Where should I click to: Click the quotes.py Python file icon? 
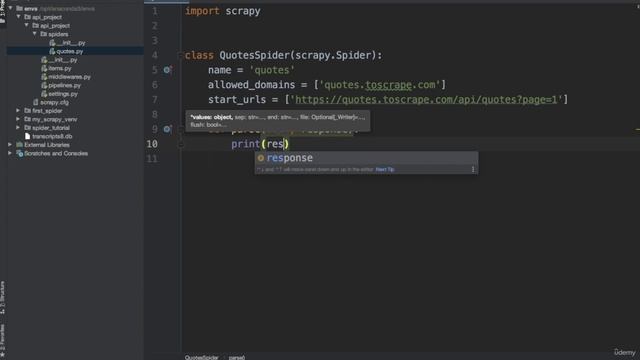[x=52, y=51]
